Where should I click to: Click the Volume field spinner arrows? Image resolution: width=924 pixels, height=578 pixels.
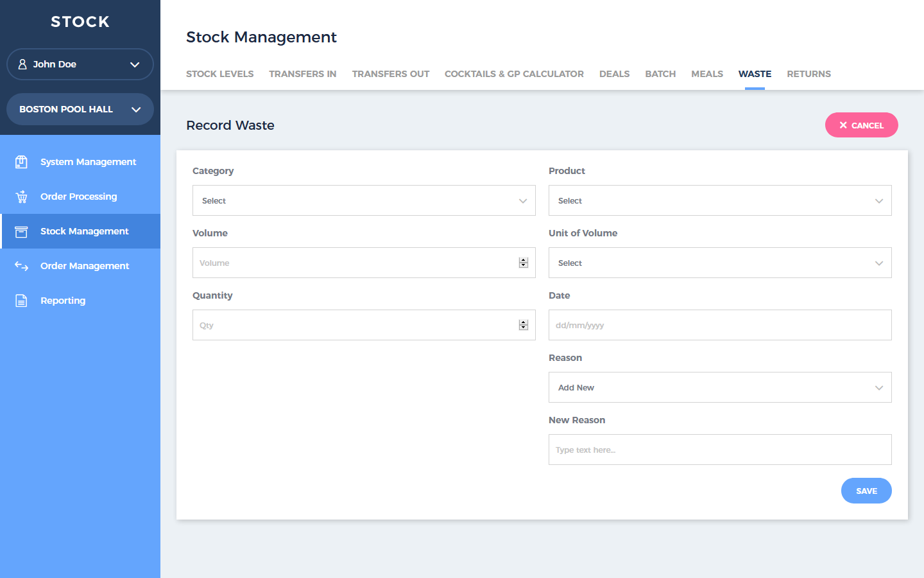tap(524, 263)
